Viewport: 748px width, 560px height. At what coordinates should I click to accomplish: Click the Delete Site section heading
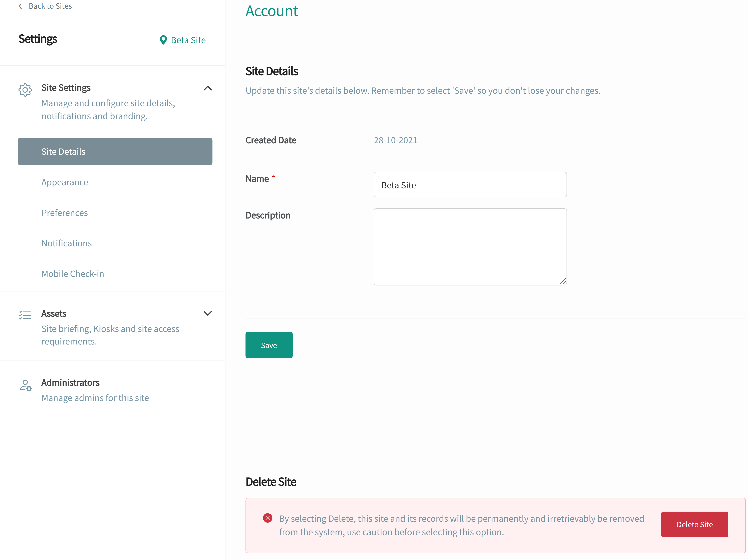coord(271,482)
